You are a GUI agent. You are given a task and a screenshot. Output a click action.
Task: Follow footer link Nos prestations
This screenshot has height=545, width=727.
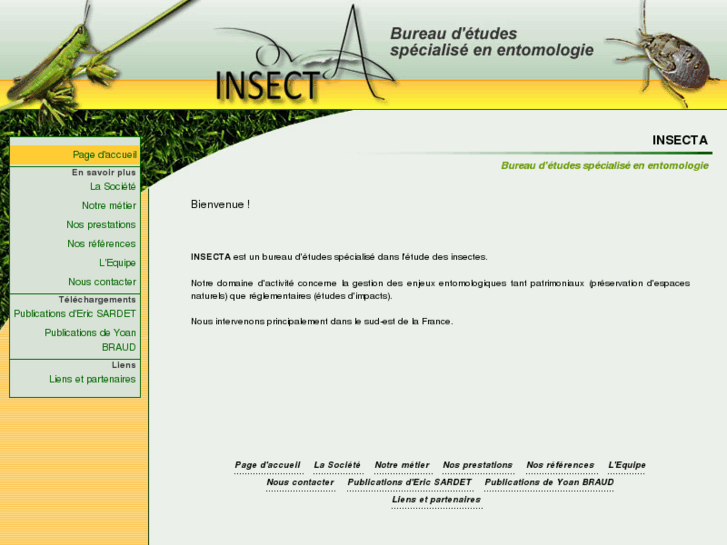pos(478,465)
